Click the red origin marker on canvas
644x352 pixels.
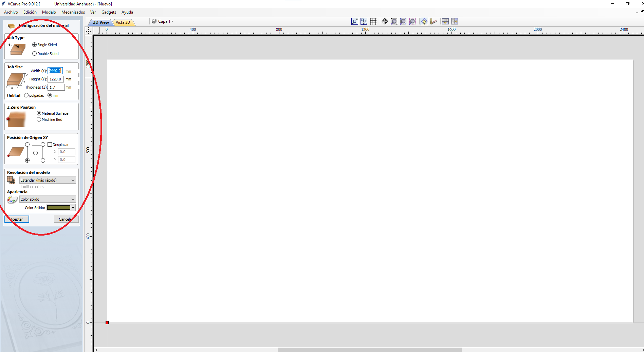click(107, 322)
